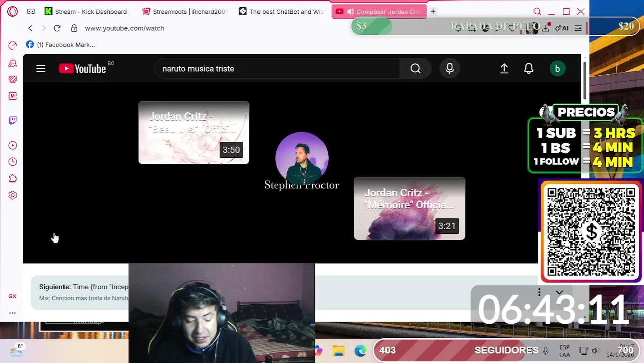Open the Easy Setup sliders icon
644x363 pixels.
[x=578, y=28]
